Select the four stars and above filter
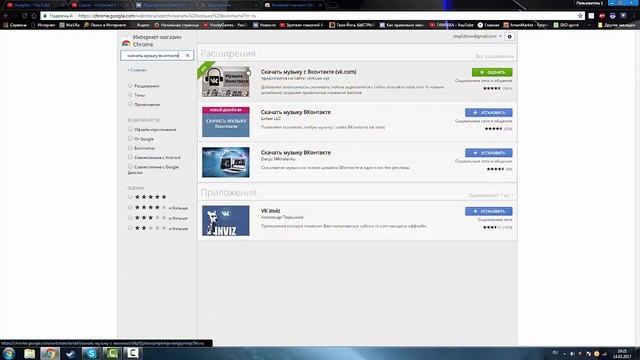This screenshot has height=360, width=640. [130, 207]
